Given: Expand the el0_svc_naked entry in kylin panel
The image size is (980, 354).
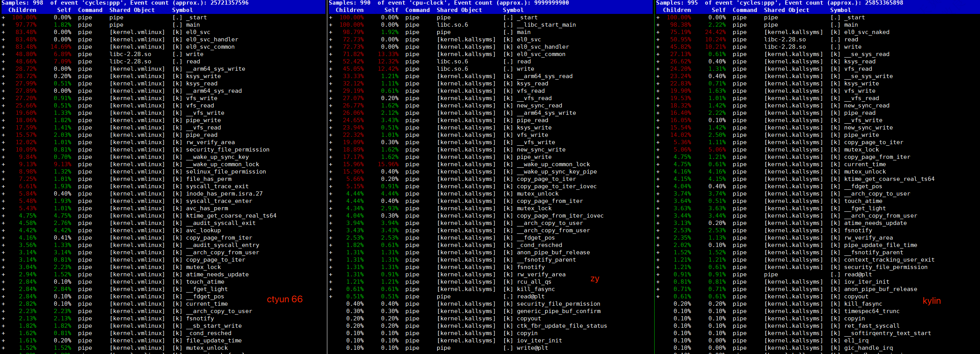Looking at the screenshot, I should (657, 32).
